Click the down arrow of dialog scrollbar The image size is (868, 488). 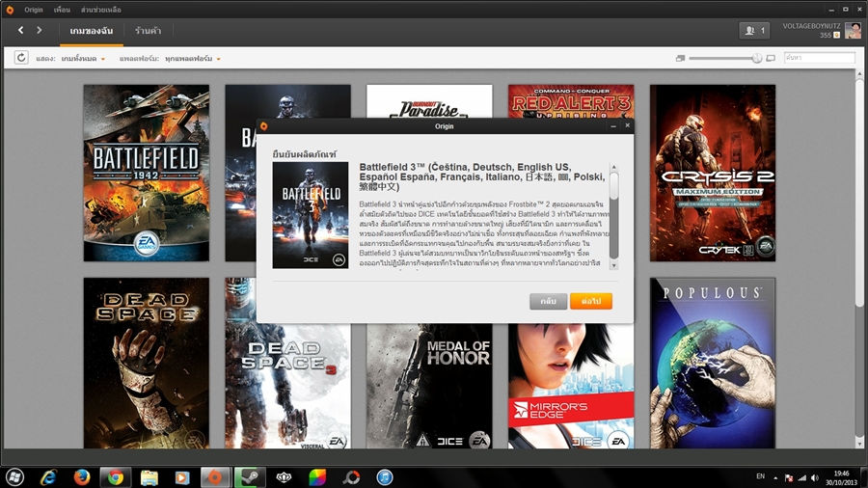click(x=614, y=265)
